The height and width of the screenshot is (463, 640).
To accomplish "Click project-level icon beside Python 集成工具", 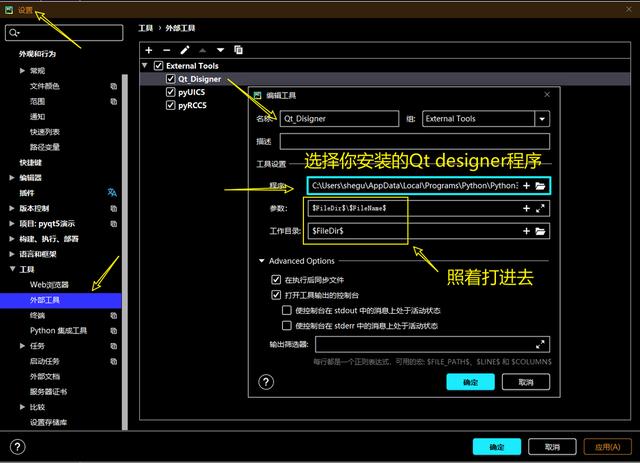I will click(113, 331).
